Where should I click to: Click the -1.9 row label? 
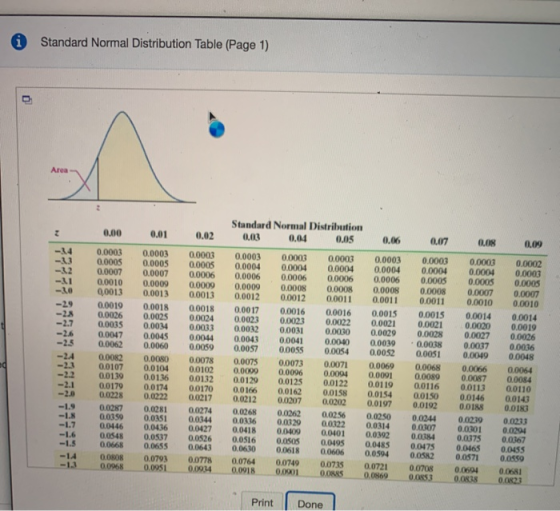click(x=66, y=406)
